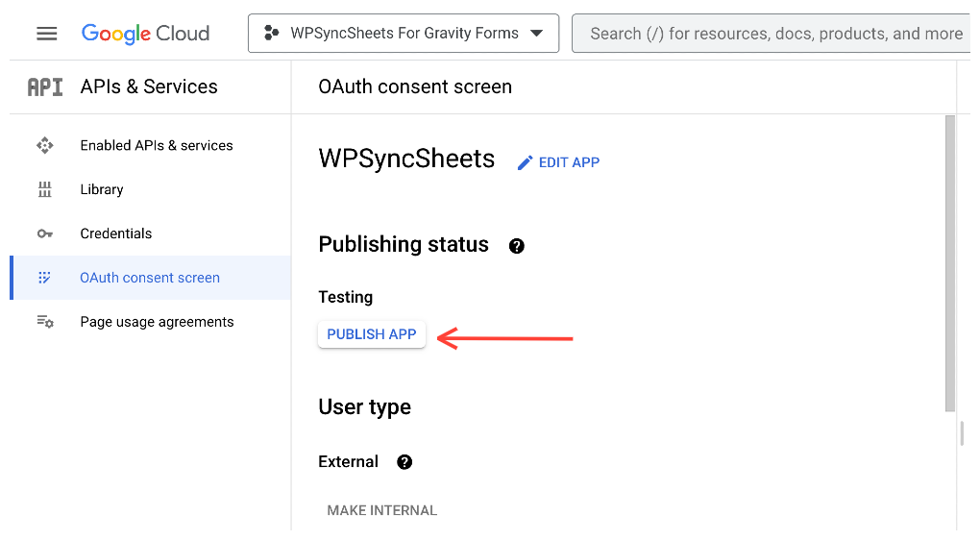Click the EDIT APP pencil icon

[525, 162]
